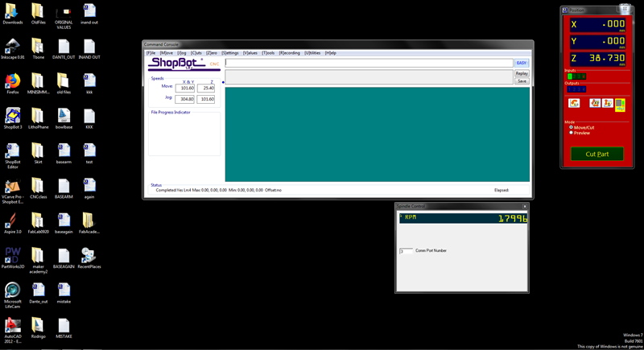Select the FabLab0920 folder icon
The height and width of the screenshot is (350, 644).
pos(38,223)
